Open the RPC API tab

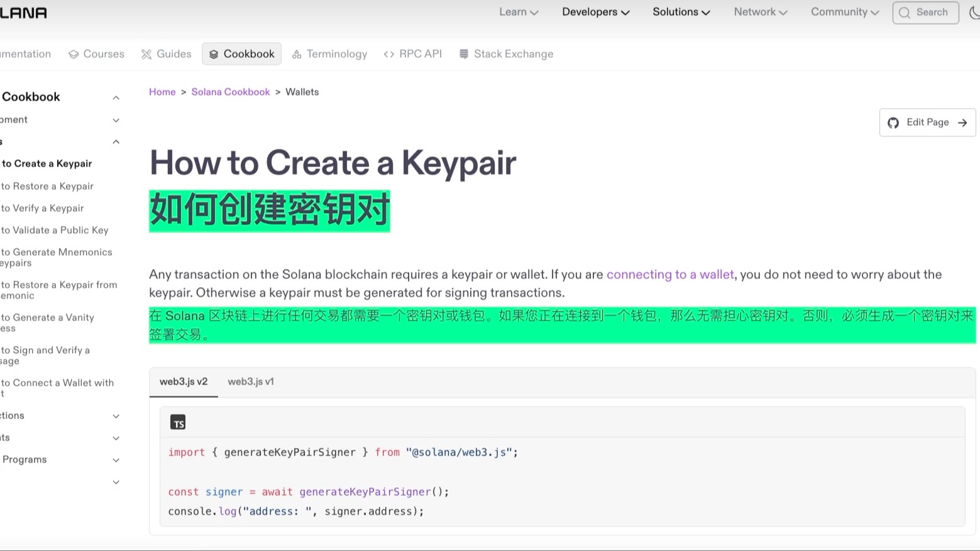coord(412,54)
